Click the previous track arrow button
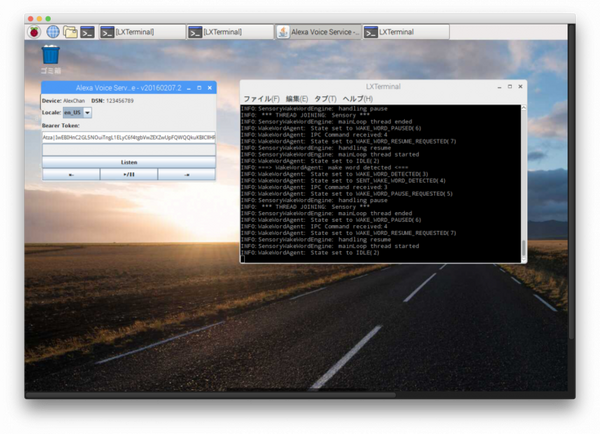Viewport: 600px width, 434px height. 71,174
